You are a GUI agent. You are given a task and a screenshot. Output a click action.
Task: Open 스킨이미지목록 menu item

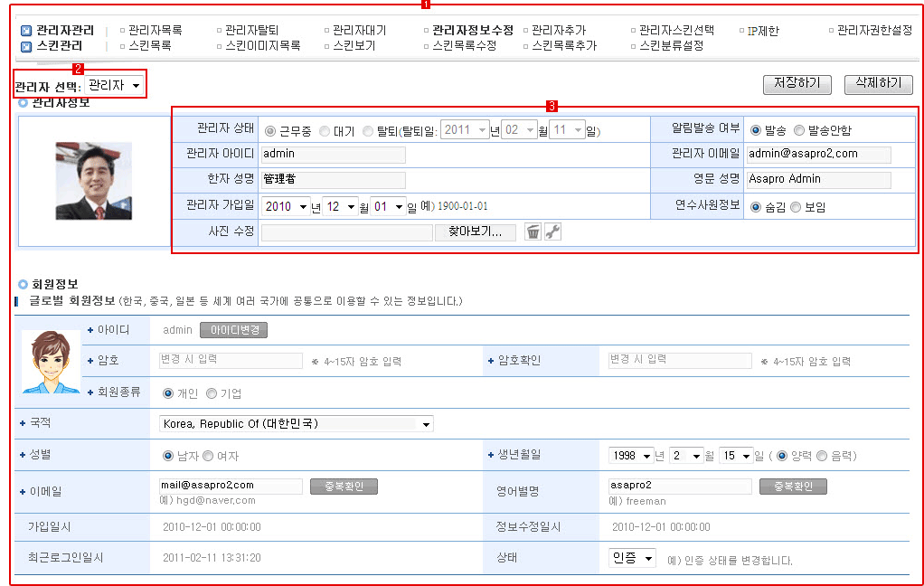click(262, 45)
